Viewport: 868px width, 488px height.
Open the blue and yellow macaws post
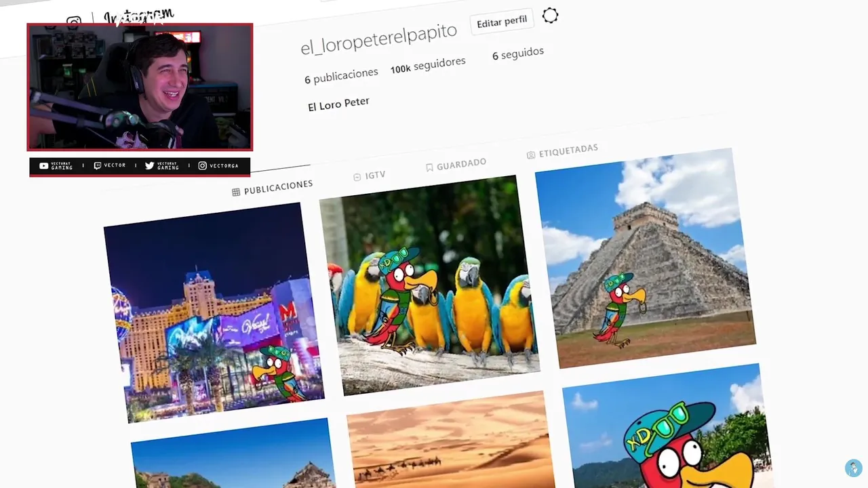coord(429,285)
